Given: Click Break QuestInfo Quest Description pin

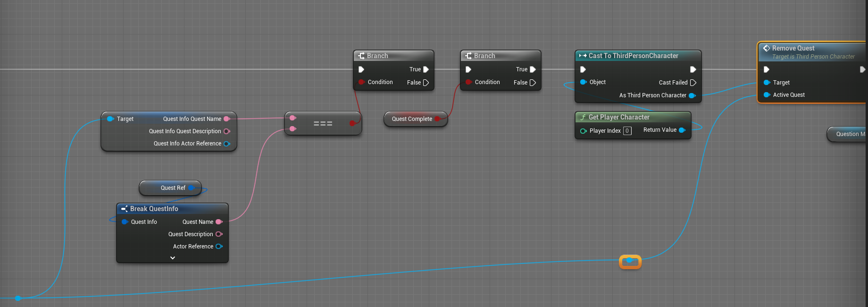Looking at the screenshot, I should coord(219,234).
